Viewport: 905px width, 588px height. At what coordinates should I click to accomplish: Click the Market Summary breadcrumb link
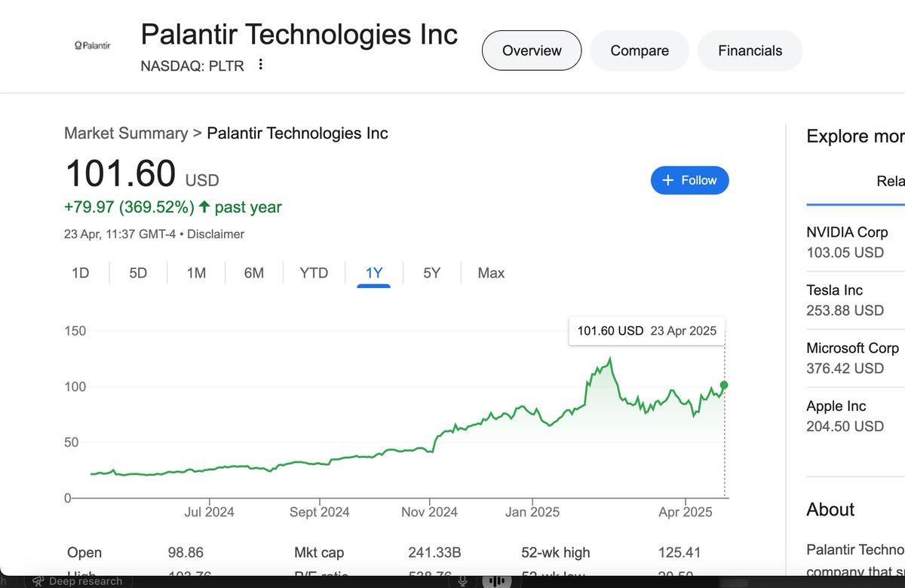[126, 133]
